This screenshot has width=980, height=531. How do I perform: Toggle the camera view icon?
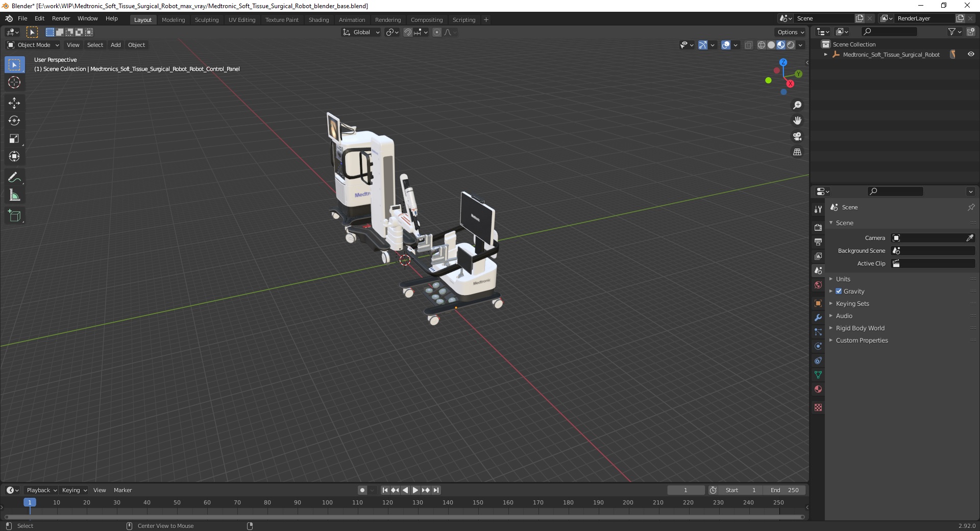click(797, 136)
